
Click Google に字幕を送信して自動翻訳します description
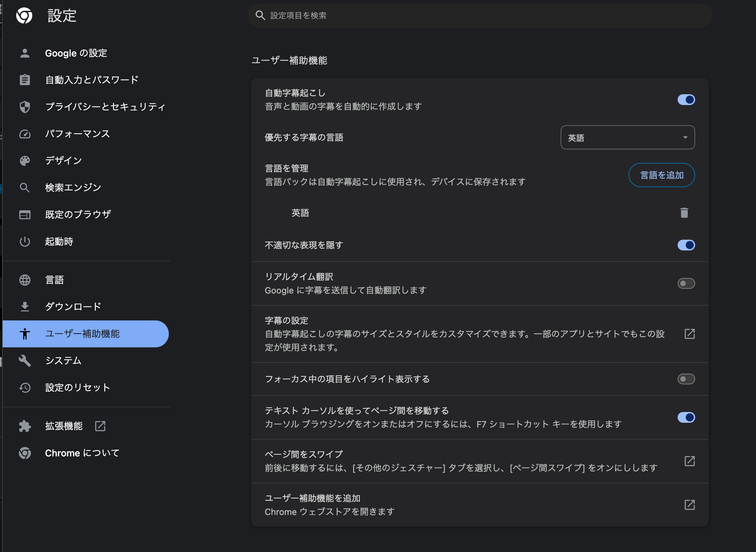click(346, 290)
